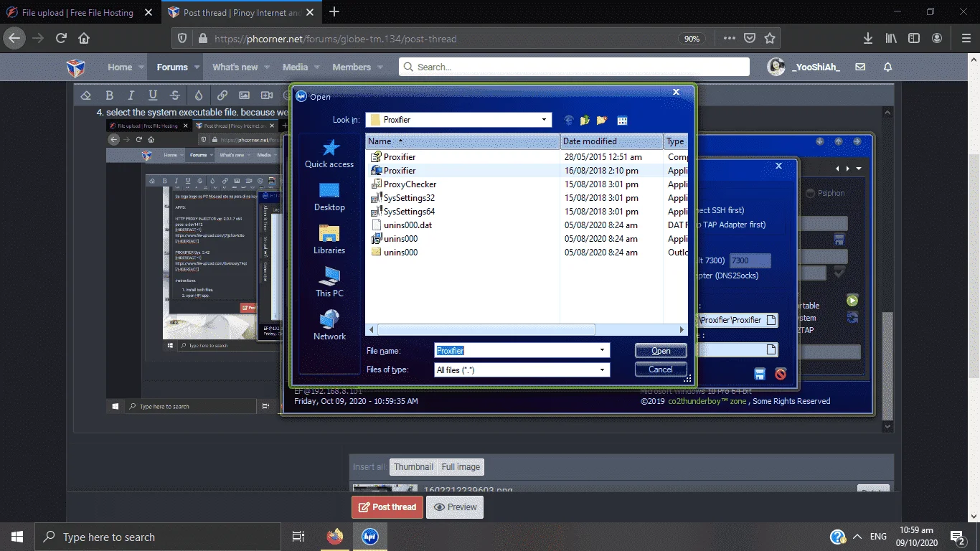
Task: Show hidden system tray icons chevron
Action: tap(857, 537)
